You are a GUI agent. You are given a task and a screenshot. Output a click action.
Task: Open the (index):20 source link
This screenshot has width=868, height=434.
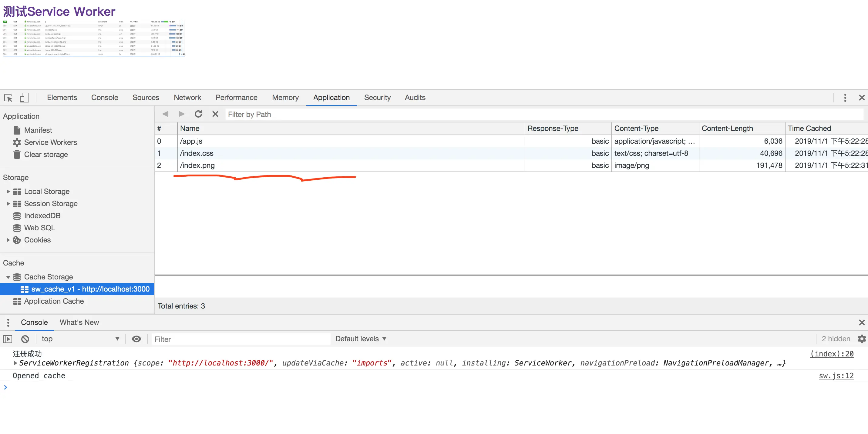832,353
